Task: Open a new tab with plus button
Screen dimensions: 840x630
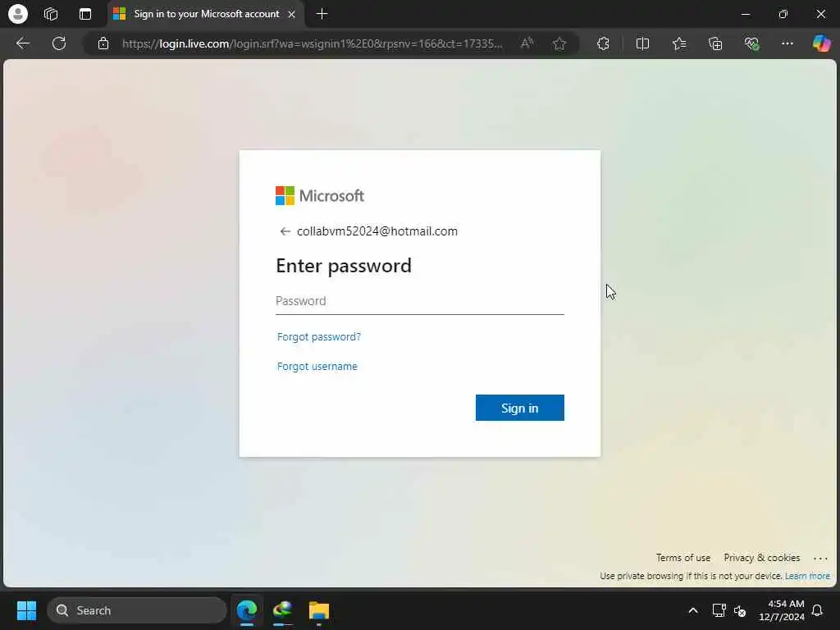Action: pos(322,14)
